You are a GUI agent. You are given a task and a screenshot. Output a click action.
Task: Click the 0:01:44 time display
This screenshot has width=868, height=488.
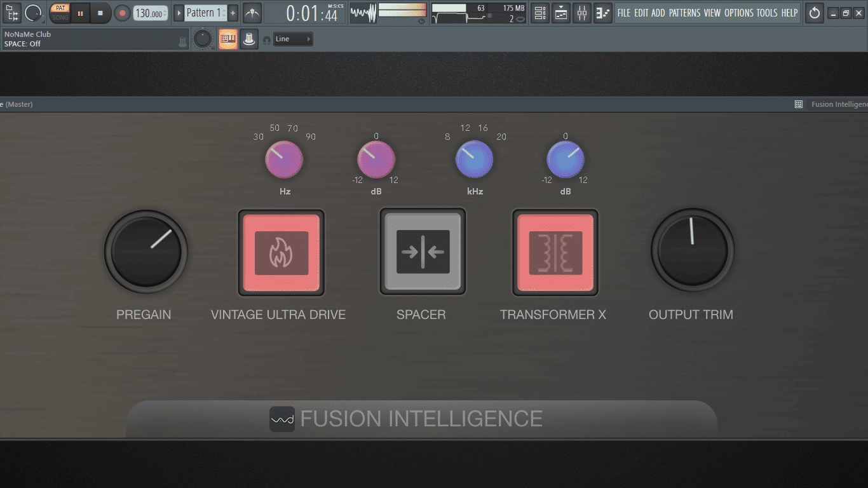coord(305,13)
